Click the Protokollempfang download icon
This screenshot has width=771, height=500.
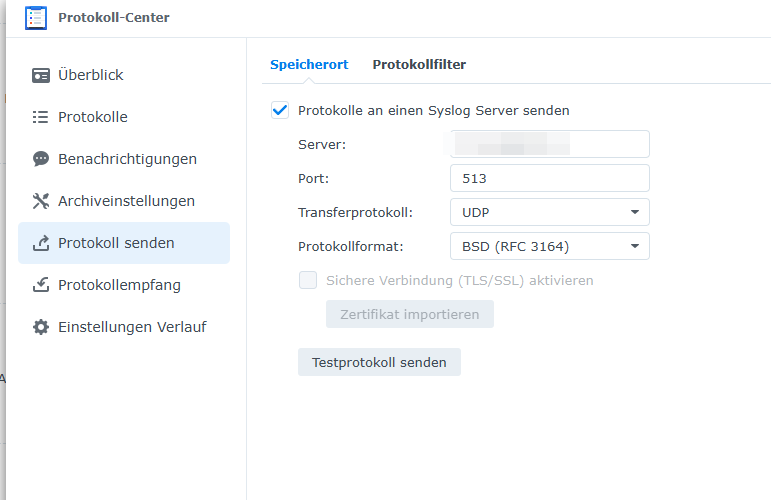[x=41, y=285]
